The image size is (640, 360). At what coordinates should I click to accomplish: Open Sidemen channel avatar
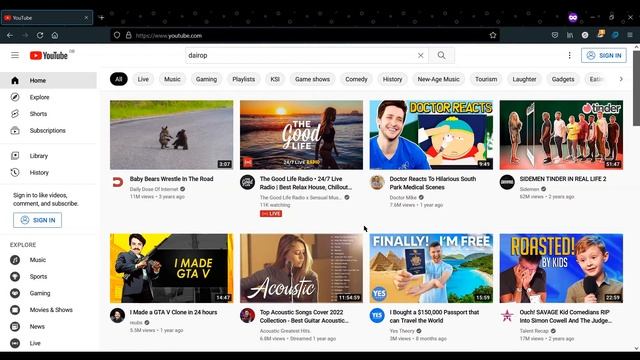[507, 182]
